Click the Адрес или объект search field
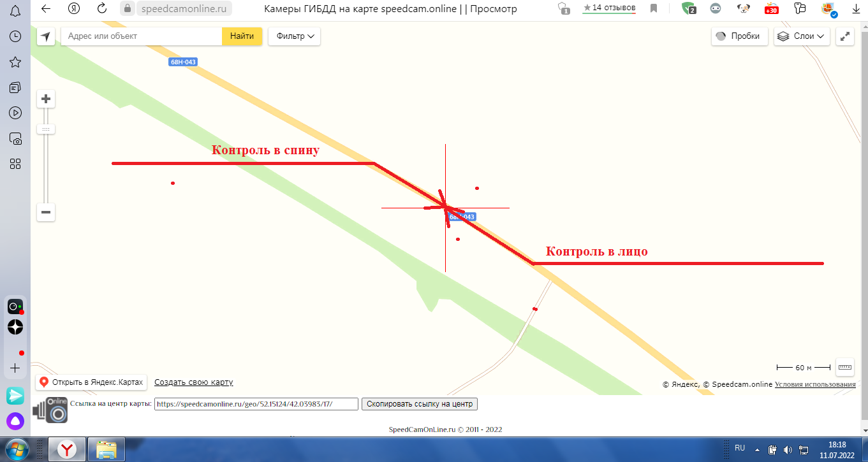 coord(141,37)
